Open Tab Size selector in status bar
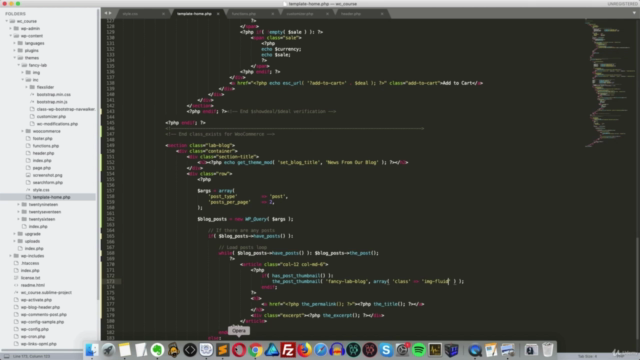The width and height of the screenshot is (640, 360). pos(588,356)
